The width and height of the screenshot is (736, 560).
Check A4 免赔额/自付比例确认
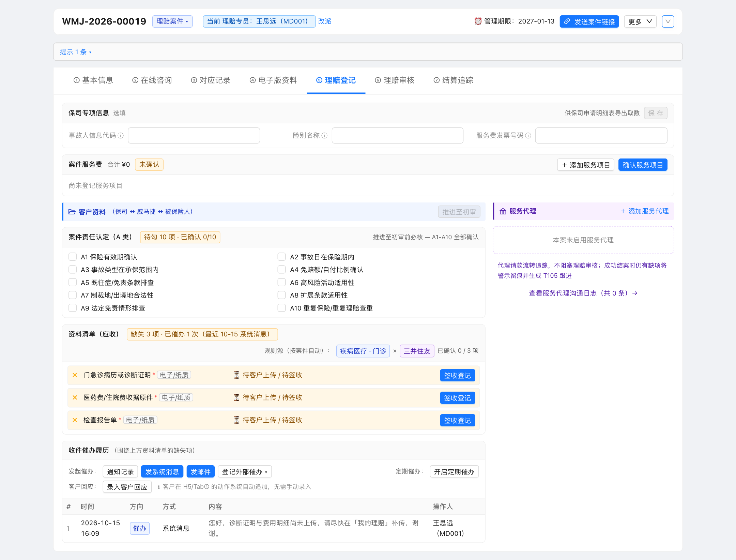tap(281, 270)
